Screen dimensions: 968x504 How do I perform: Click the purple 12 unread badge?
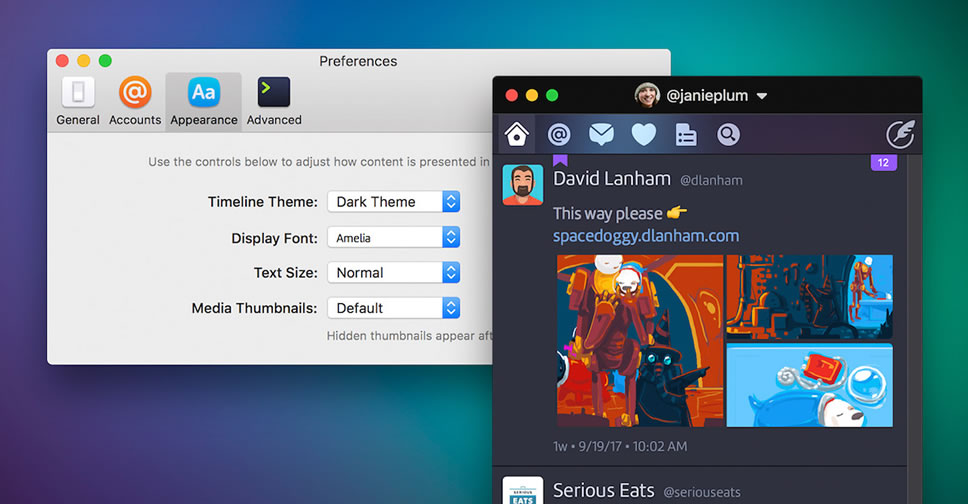coord(883,163)
